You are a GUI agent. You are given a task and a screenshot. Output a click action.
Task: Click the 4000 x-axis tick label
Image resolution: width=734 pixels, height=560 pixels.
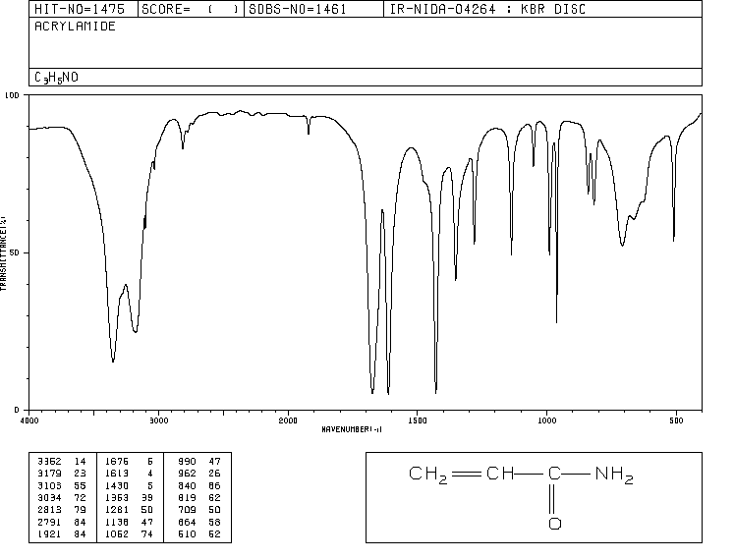pos(29,420)
